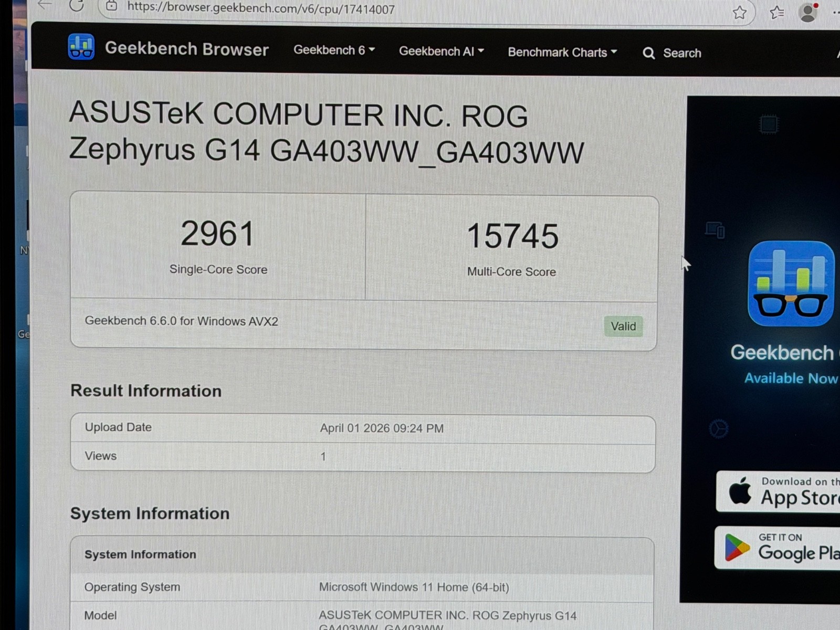The width and height of the screenshot is (840, 630).
Task: Open the Geekbench Browser home link
Action: point(186,49)
